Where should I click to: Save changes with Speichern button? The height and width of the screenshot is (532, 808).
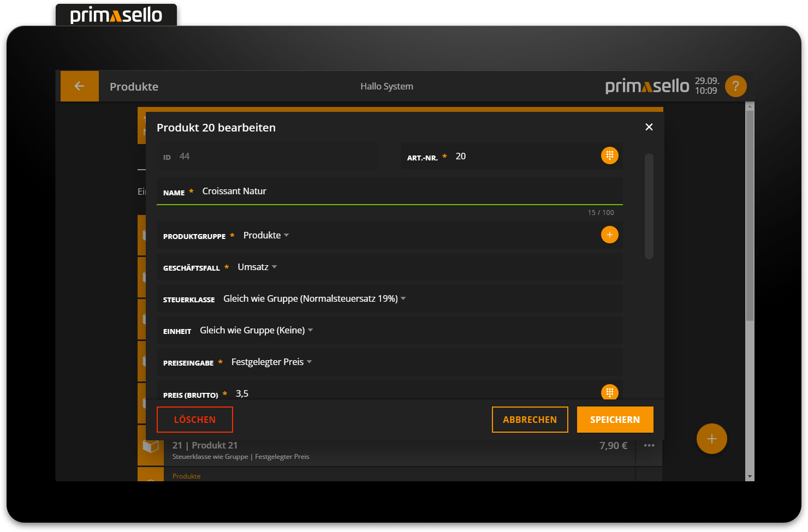pyautogui.click(x=615, y=420)
